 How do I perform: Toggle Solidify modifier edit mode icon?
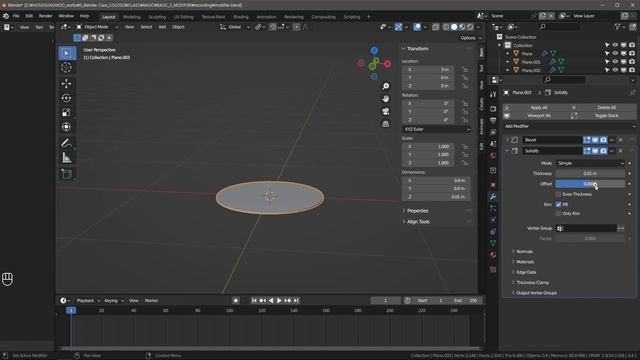coord(587,151)
